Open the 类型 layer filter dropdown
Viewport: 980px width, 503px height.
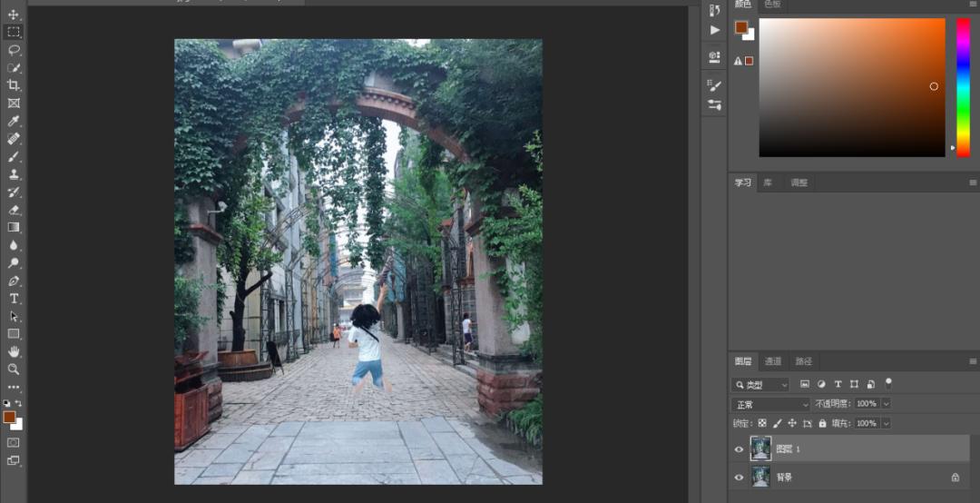click(761, 385)
